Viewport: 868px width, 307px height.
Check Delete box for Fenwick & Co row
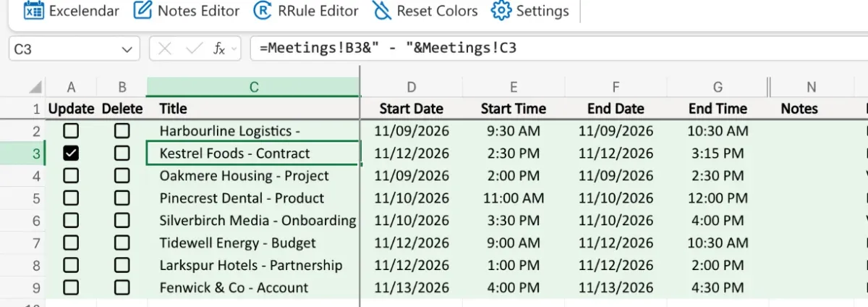122,288
